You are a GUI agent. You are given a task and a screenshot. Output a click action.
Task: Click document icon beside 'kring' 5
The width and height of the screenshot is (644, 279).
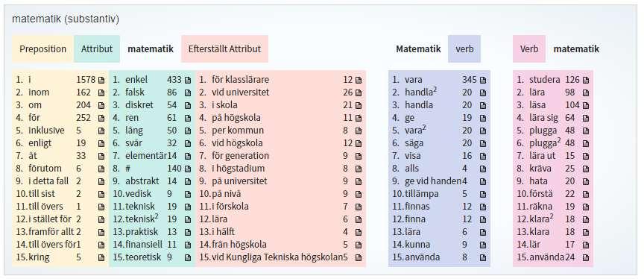tap(101, 257)
